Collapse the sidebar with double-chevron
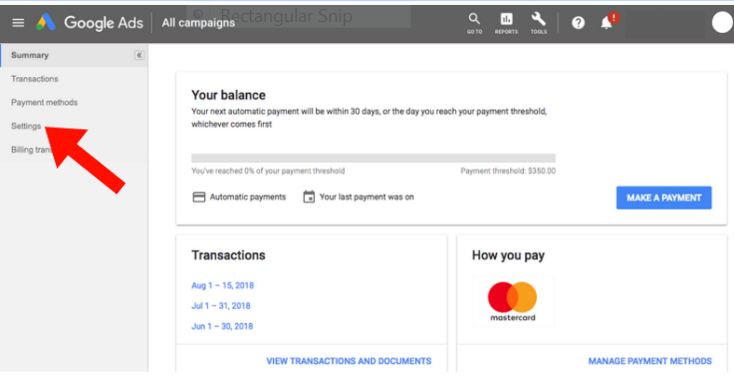This screenshot has width=734, height=378. tap(139, 55)
